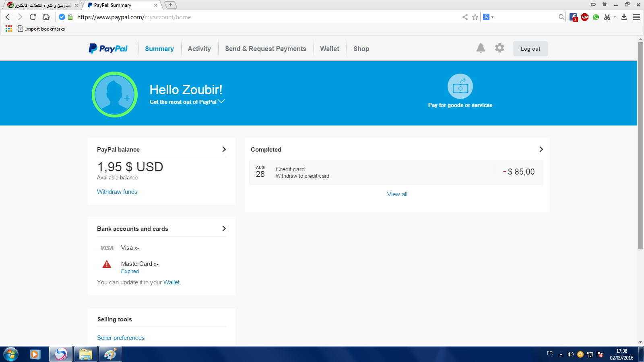The image size is (644, 362).
Task: Click the expired MasterCard warning icon
Action: [x=107, y=264]
